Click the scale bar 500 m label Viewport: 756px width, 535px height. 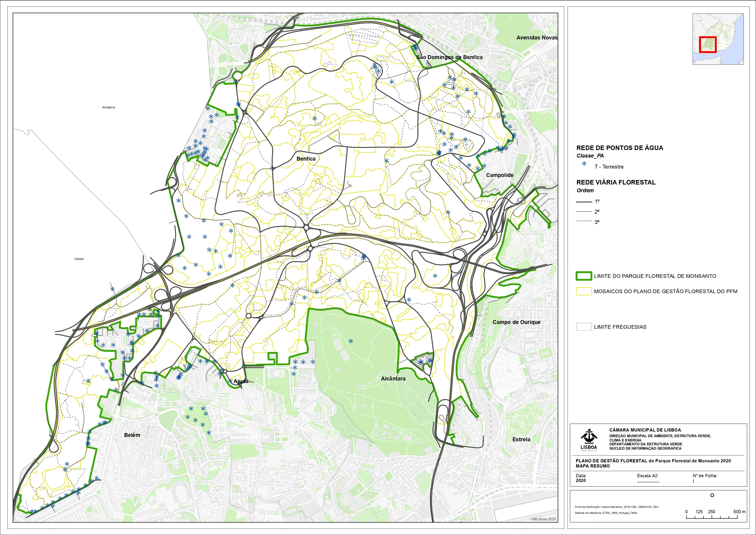739,512
